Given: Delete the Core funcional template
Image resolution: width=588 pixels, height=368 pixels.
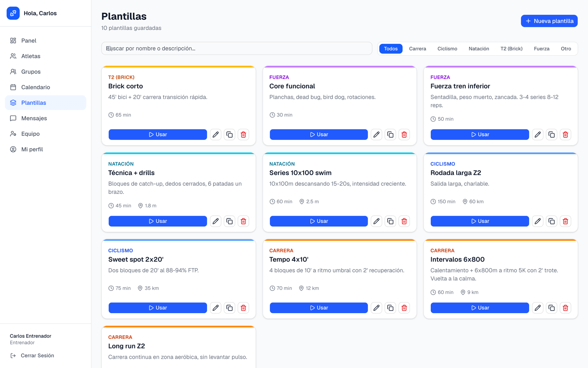Looking at the screenshot, I should (x=404, y=135).
